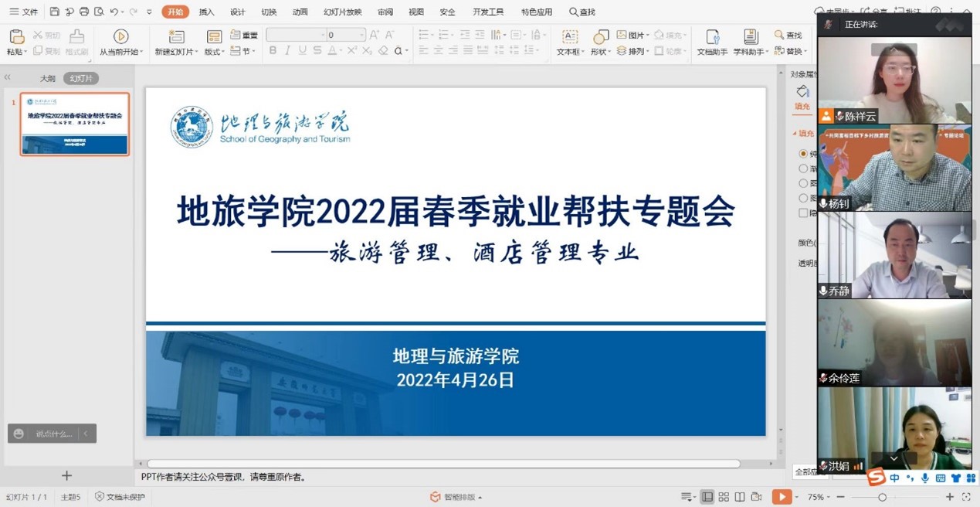Open the 幻灯片放映 ribbon tab
This screenshot has width=980, height=507.
[342, 12]
